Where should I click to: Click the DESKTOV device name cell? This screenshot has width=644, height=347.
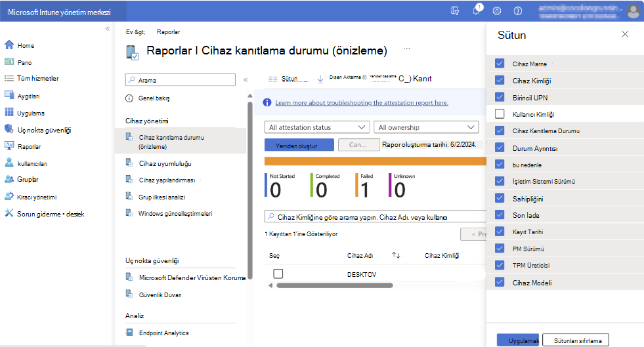[362, 274]
